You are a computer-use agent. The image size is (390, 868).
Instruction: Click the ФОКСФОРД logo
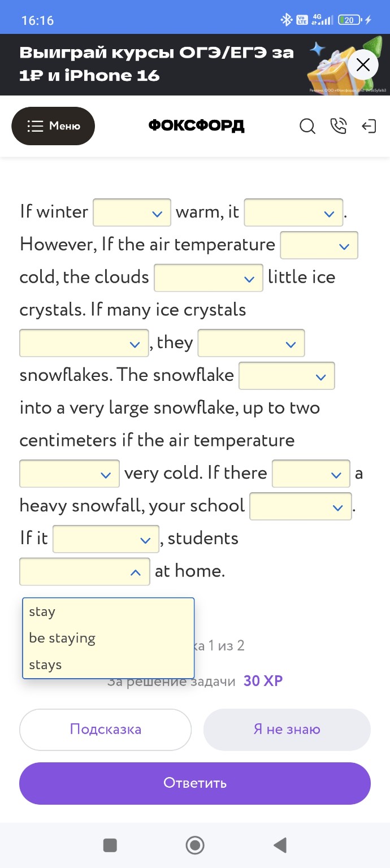coord(196,126)
